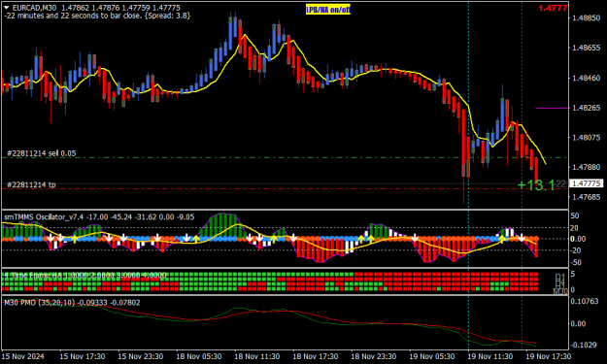Click the 19 Nov 17:30 time label
The height and width of the screenshot is (364, 607).
pyautogui.click(x=548, y=356)
